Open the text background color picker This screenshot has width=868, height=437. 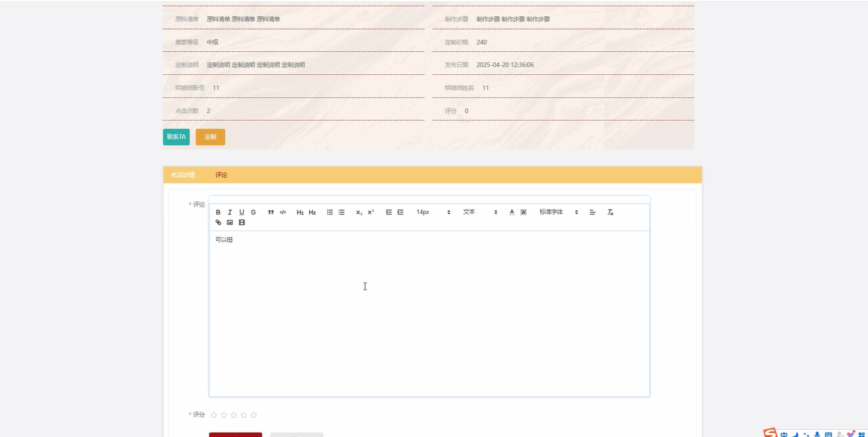click(x=523, y=212)
